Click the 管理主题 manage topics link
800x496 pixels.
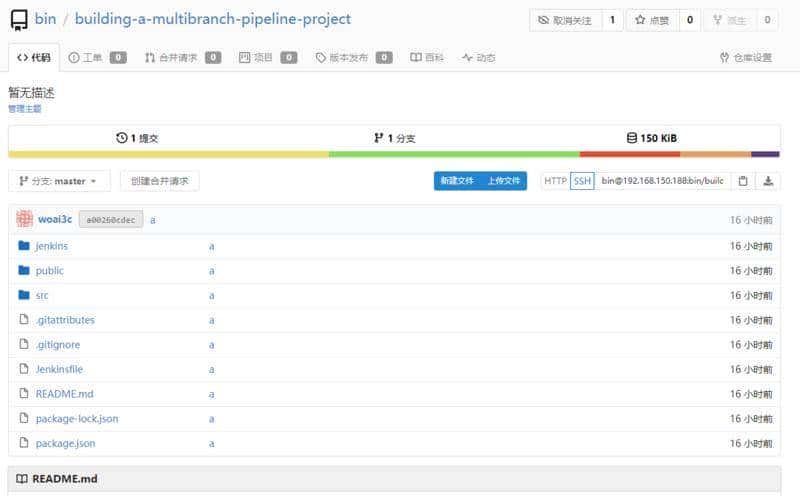tap(24, 109)
